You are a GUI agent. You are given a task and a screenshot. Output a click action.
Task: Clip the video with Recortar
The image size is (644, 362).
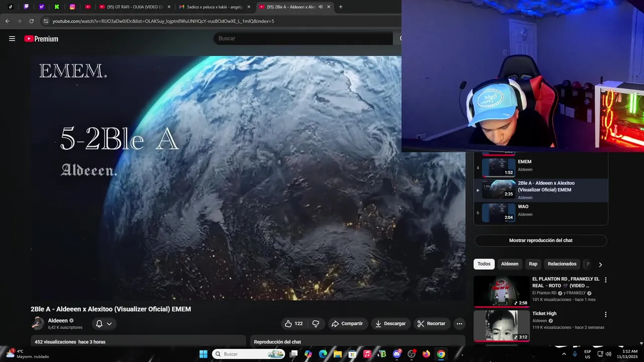(432, 324)
